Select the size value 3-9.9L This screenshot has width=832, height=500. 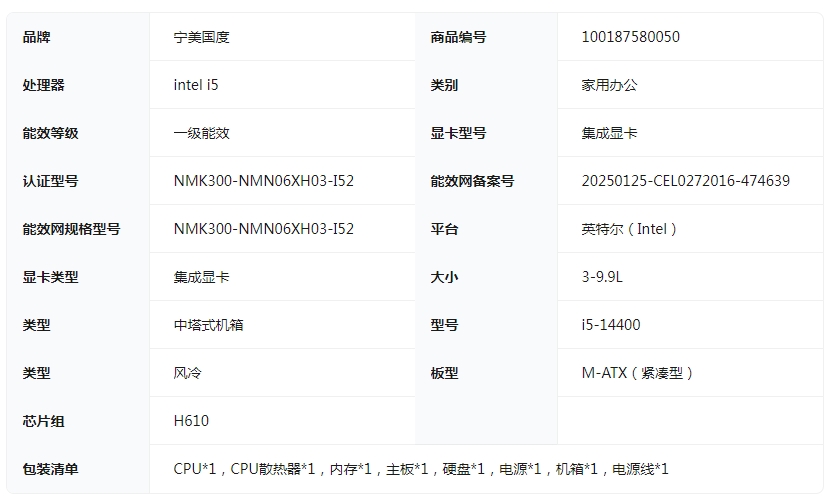click(x=602, y=277)
